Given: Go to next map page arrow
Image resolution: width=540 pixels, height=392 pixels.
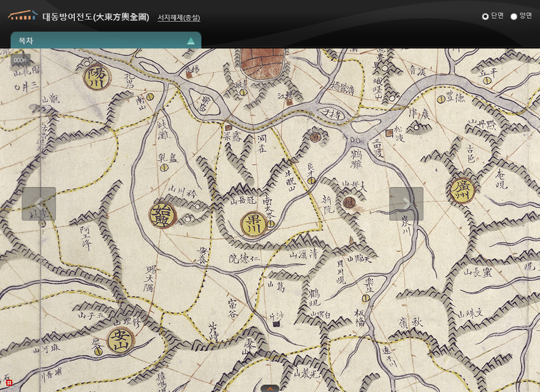Looking at the screenshot, I should tap(406, 203).
